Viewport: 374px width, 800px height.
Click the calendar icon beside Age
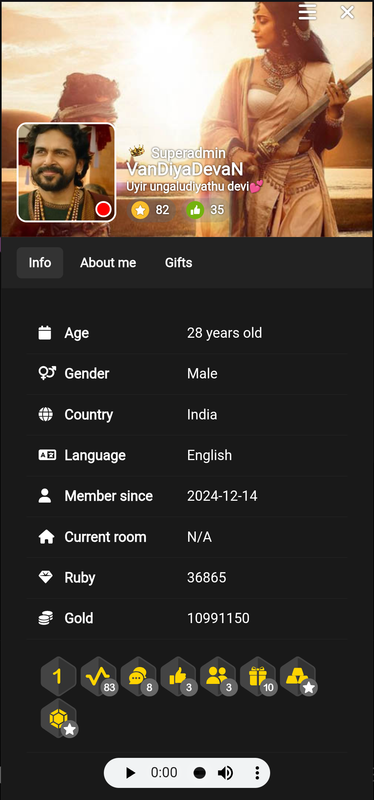[x=45, y=333]
